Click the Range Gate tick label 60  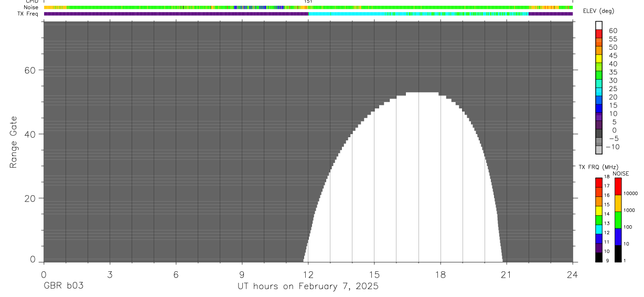(x=29, y=70)
